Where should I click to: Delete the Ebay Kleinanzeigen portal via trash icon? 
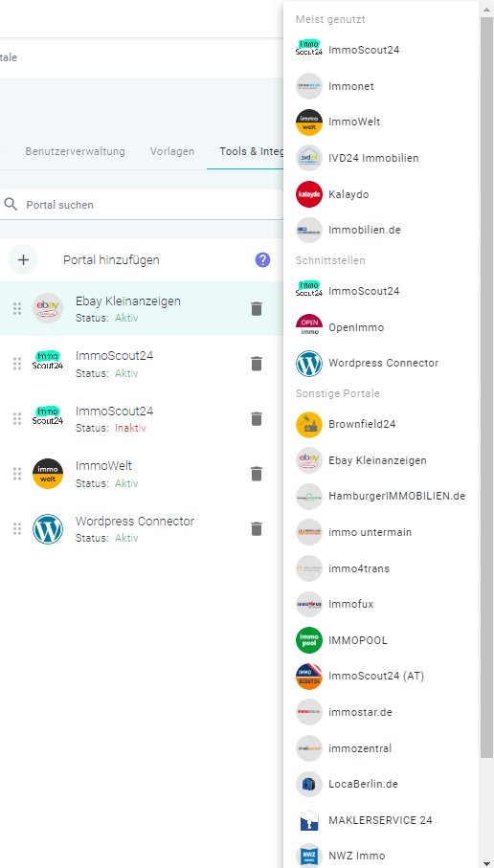256,309
